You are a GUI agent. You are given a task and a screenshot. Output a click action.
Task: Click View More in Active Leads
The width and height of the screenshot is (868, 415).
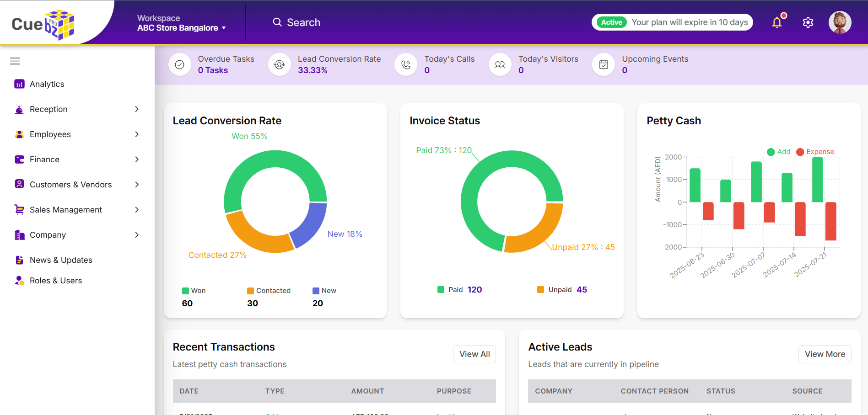click(x=825, y=354)
